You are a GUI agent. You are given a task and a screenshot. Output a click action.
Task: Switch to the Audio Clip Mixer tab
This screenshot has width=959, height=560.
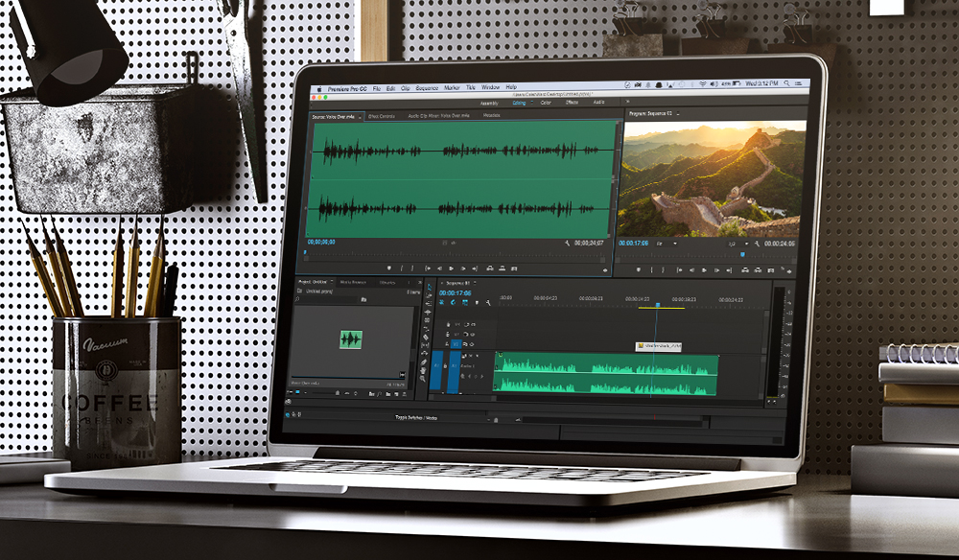[x=438, y=115]
